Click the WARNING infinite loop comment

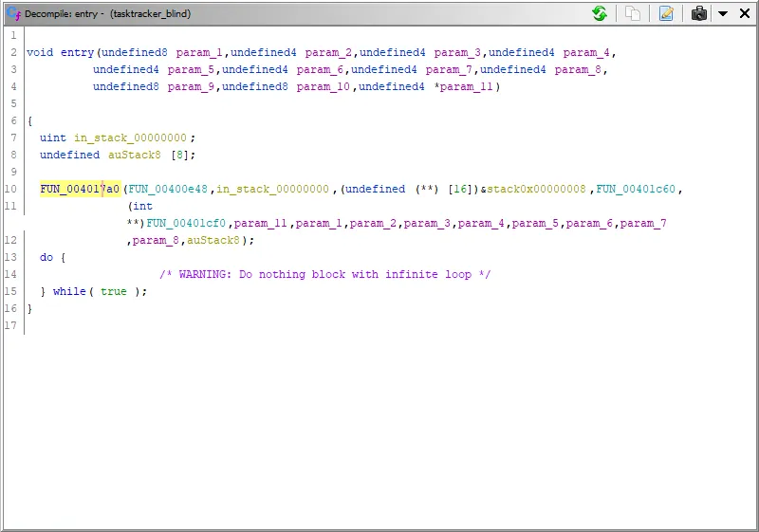click(x=324, y=274)
